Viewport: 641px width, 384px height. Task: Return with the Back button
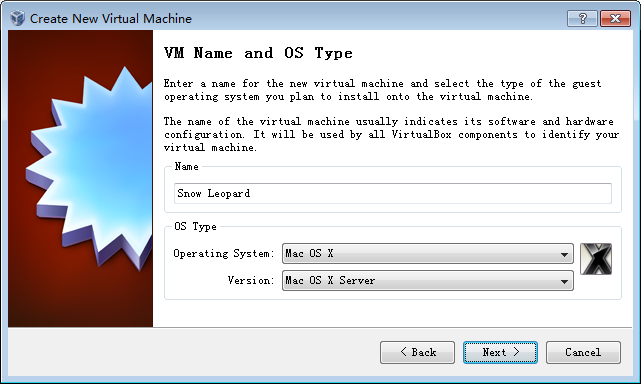(x=417, y=352)
